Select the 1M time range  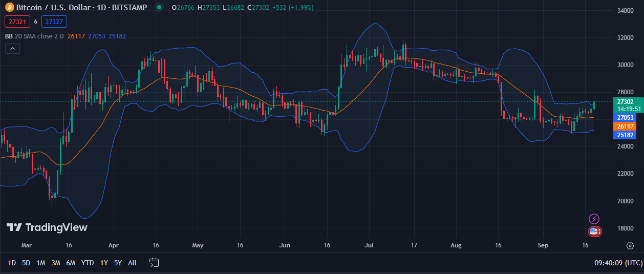pyautogui.click(x=41, y=263)
